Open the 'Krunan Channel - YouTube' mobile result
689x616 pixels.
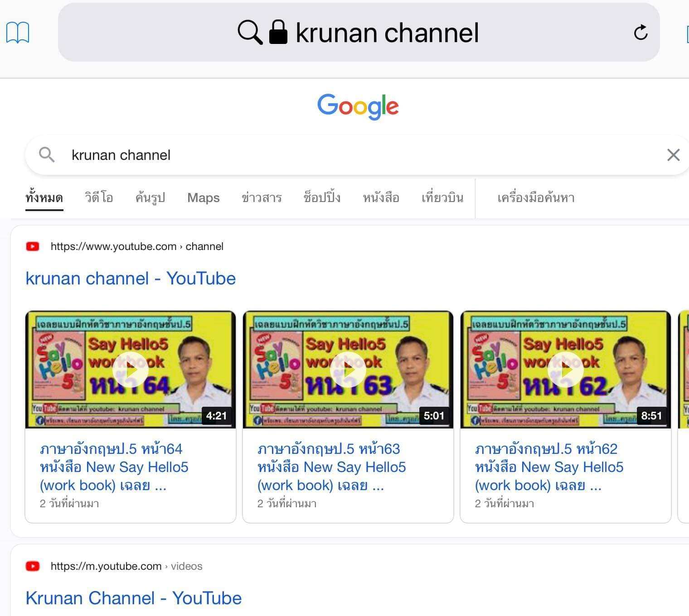(133, 598)
